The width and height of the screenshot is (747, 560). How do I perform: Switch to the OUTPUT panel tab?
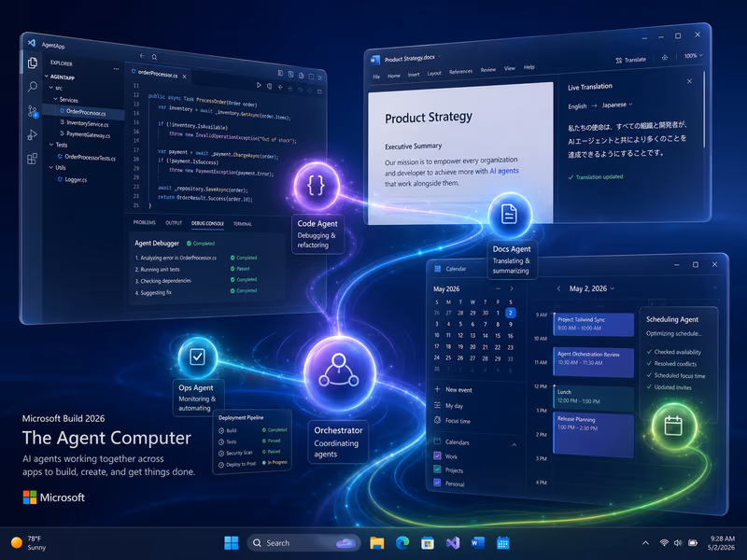(x=174, y=223)
